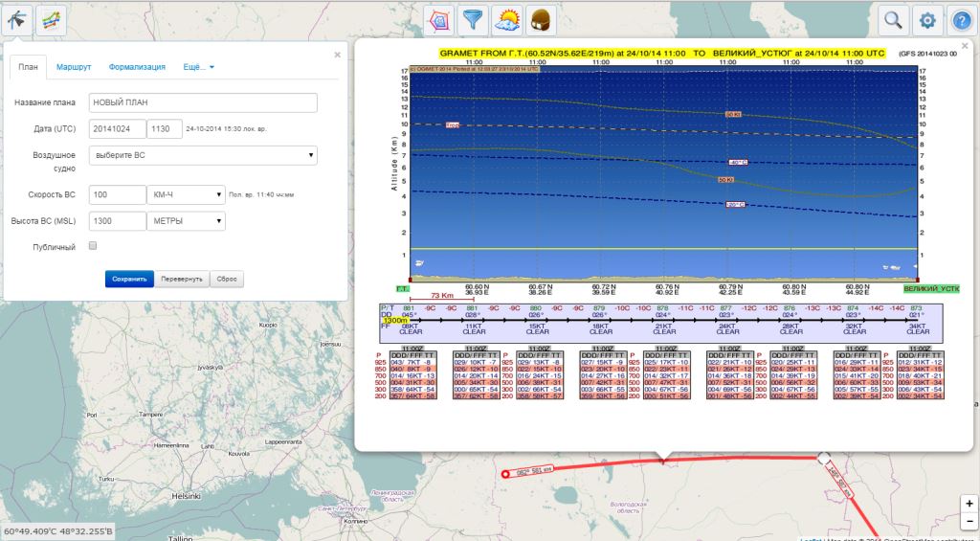
Task: Enable the Публичный checkbox
Action: pos(93,246)
